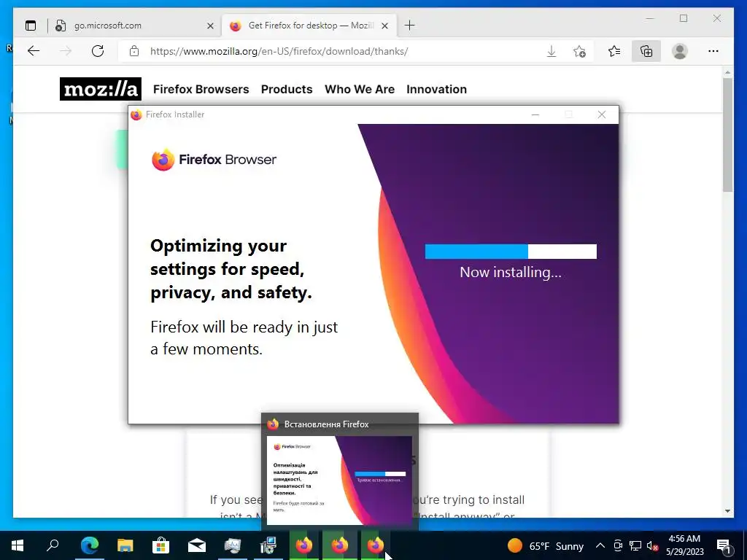This screenshot has height=560, width=747.
Task: Open the 65°F Sunny weather widget
Action: (x=546, y=545)
